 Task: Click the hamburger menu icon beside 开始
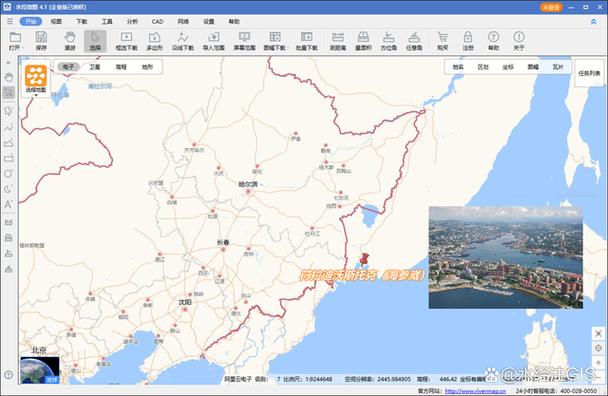pos(10,21)
